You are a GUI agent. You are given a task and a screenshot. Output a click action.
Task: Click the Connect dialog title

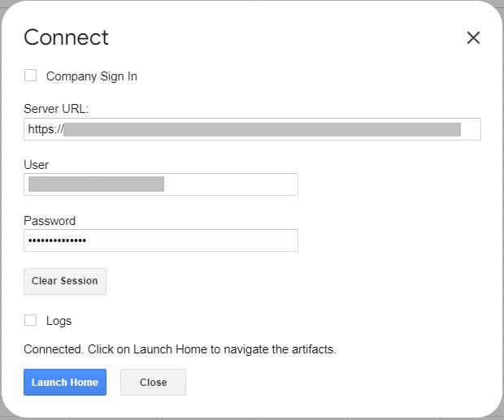tap(66, 37)
